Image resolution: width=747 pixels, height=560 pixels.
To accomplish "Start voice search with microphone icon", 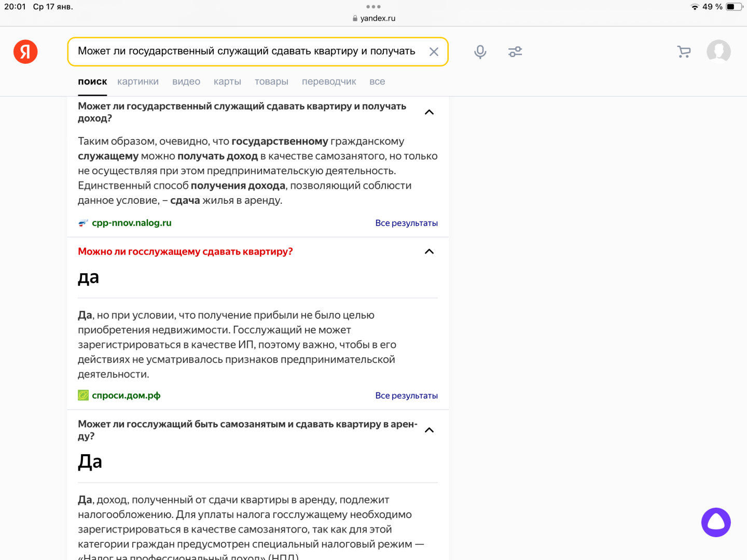I will tap(480, 52).
